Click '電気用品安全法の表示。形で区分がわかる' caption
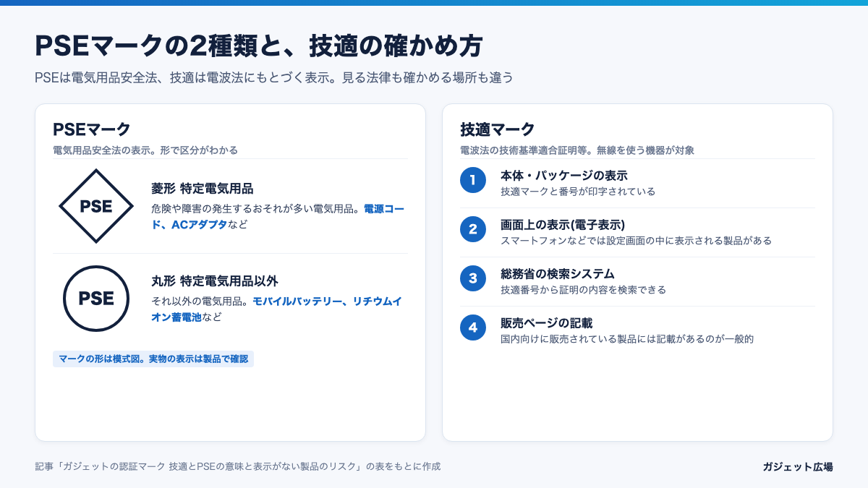The height and width of the screenshot is (488, 868). pyautogui.click(x=145, y=150)
